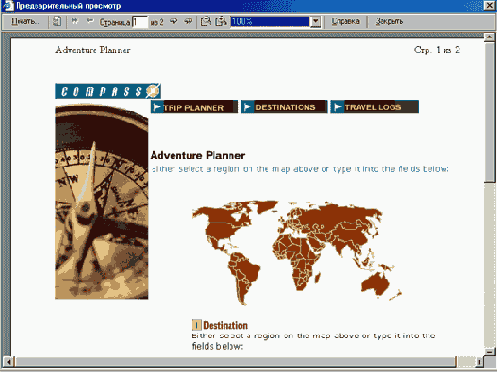Open the page setup icon
497x372 pixels.
pyautogui.click(x=57, y=22)
